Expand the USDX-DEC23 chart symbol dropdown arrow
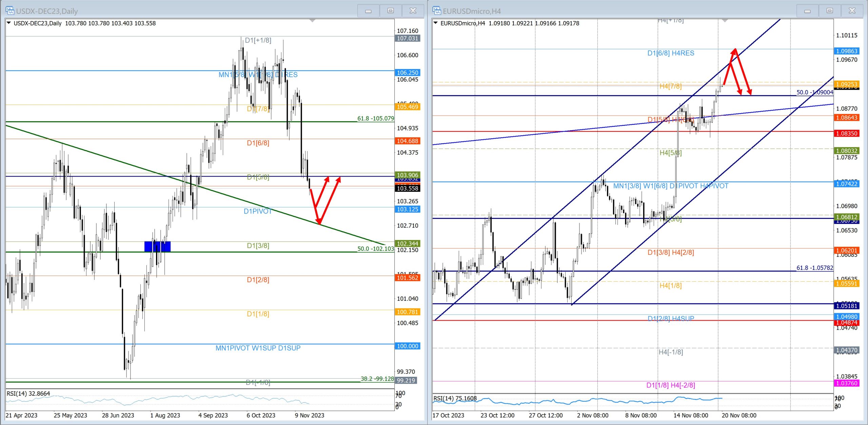The image size is (868, 425). click(x=9, y=23)
